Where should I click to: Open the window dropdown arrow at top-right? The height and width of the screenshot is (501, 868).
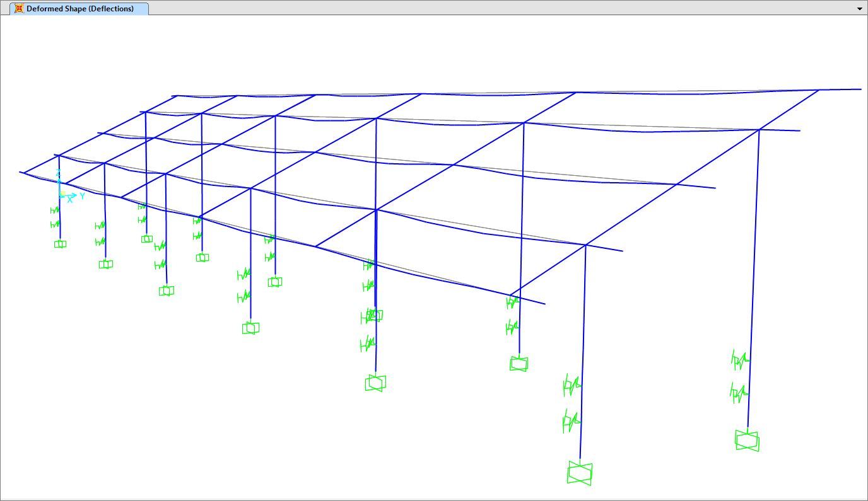click(859, 9)
